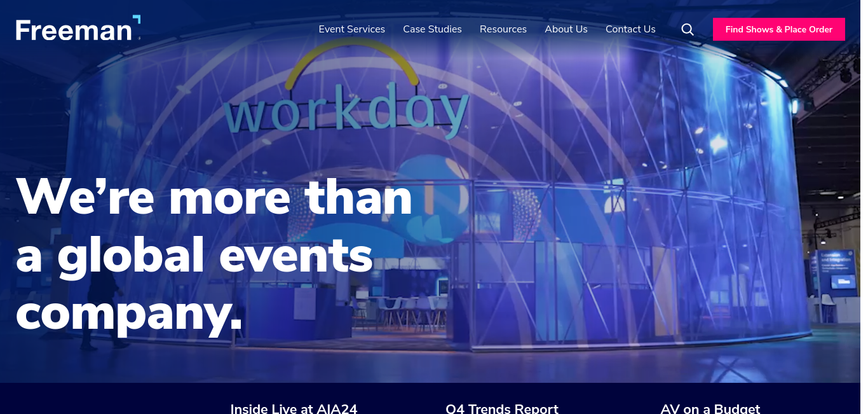This screenshot has width=868, height=414.
Task: Click the "We're more than a global events company." headline
Action: 214,254
